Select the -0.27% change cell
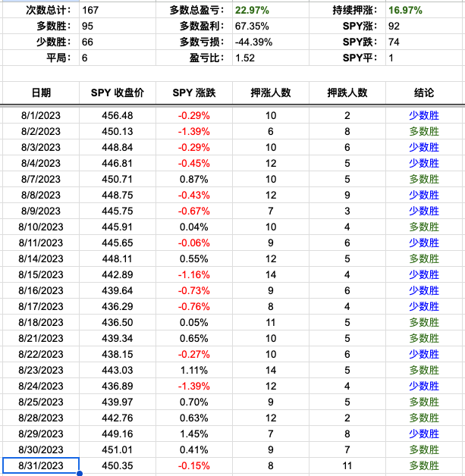Image resolution: width=465 pixels, height=476 pixels. (x=194, y=354)
